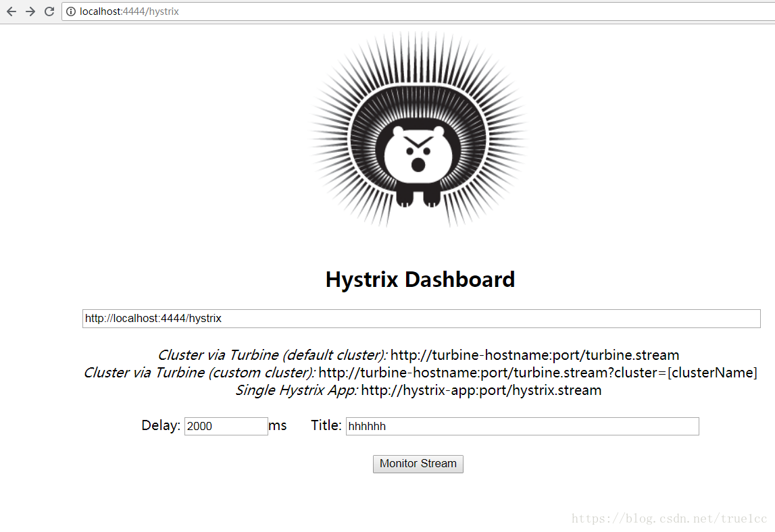The image size is (775, 532).
Task: Click the Title input showing hhhhhh
Action: pyautogui.click(x=522, y=426)
